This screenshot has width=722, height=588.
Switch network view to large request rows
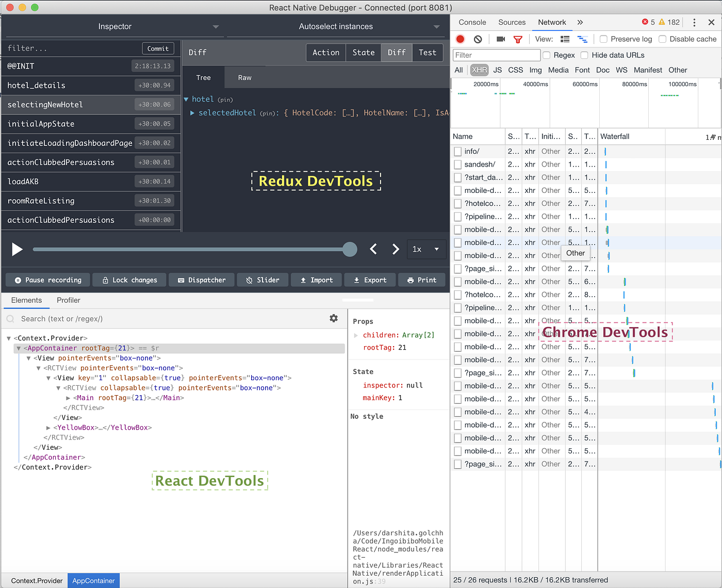tap(564, 39)
